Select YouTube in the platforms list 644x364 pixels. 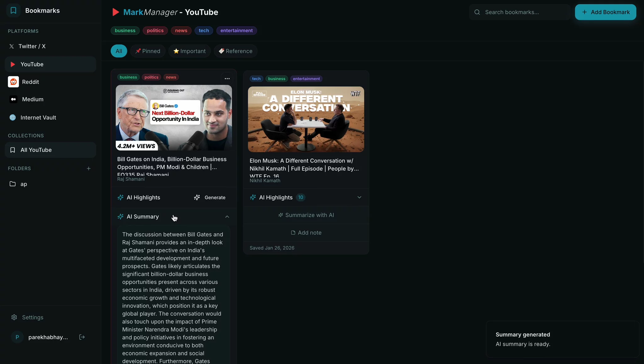[x=50, y=64]
